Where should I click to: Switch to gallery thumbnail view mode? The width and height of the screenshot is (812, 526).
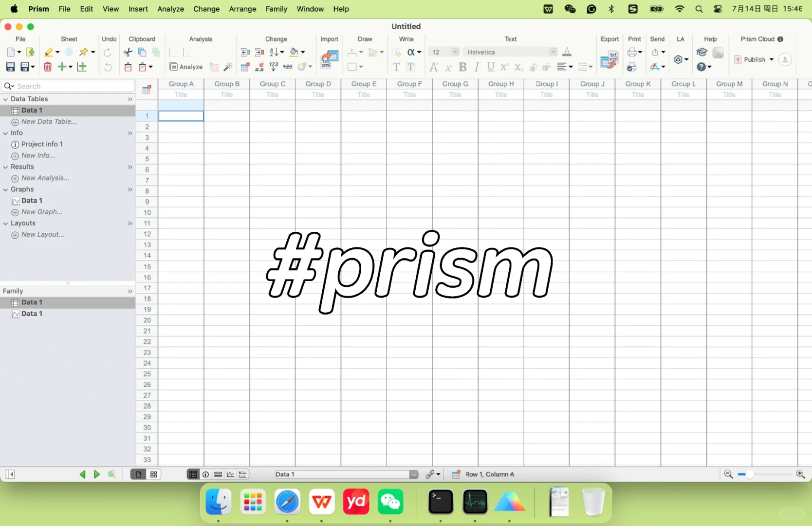(153, 474)
